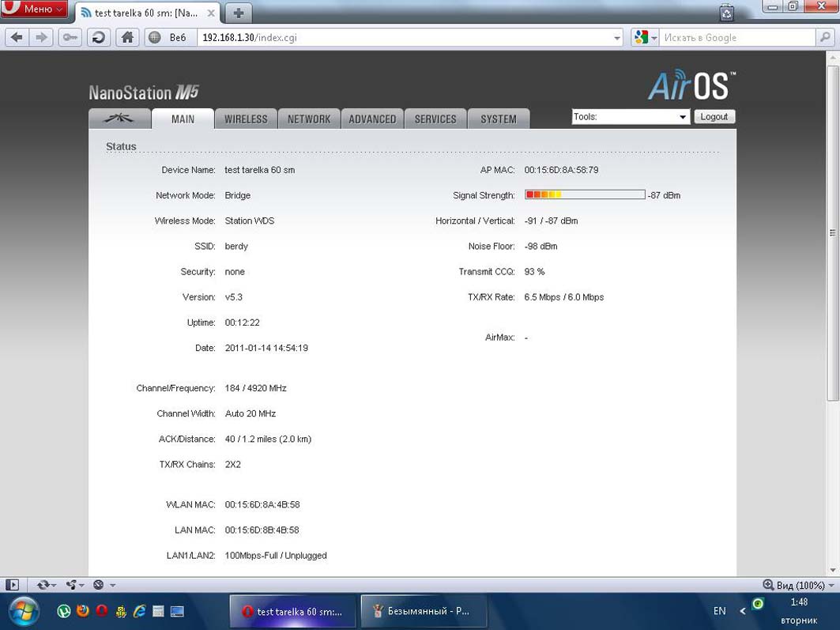
Task: Go back with the browser arrow
Action: [x=17, y=37]
